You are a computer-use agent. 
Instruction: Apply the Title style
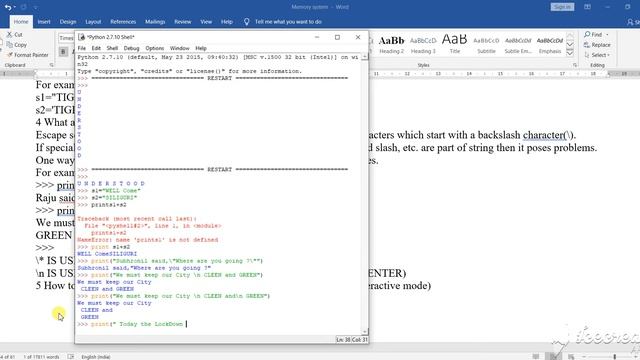click(455, 45)
